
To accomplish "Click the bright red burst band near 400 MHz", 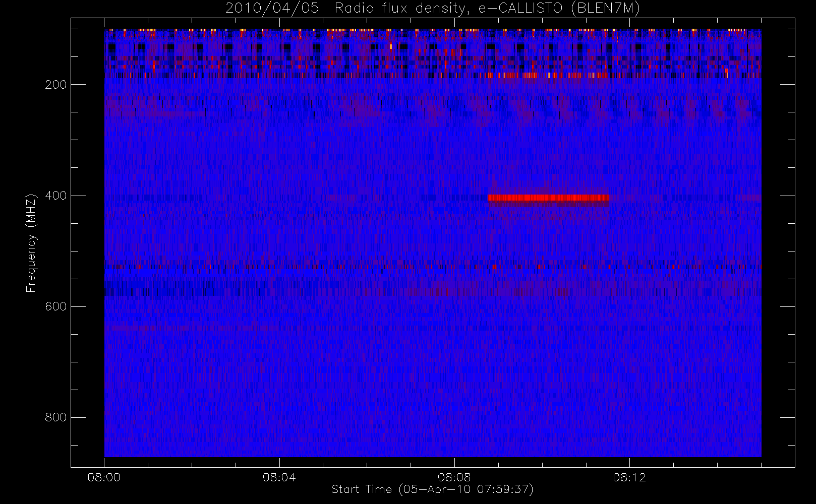I will pyautogui.click(x=548, y=198).
